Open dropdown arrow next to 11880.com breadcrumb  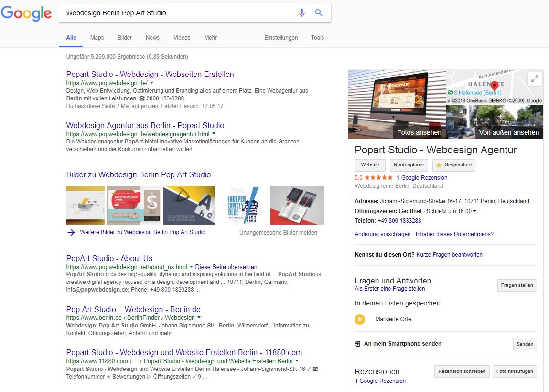tap(297, 361)
